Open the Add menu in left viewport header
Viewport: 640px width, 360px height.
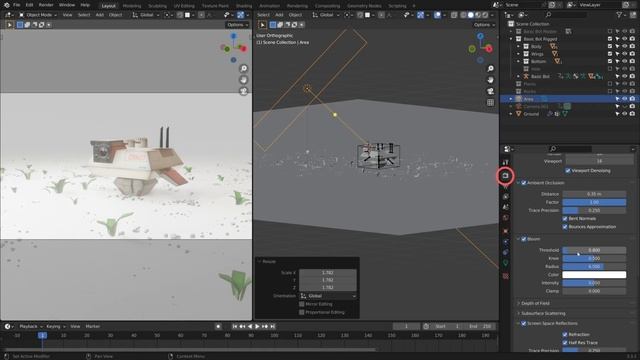[100, 15]
